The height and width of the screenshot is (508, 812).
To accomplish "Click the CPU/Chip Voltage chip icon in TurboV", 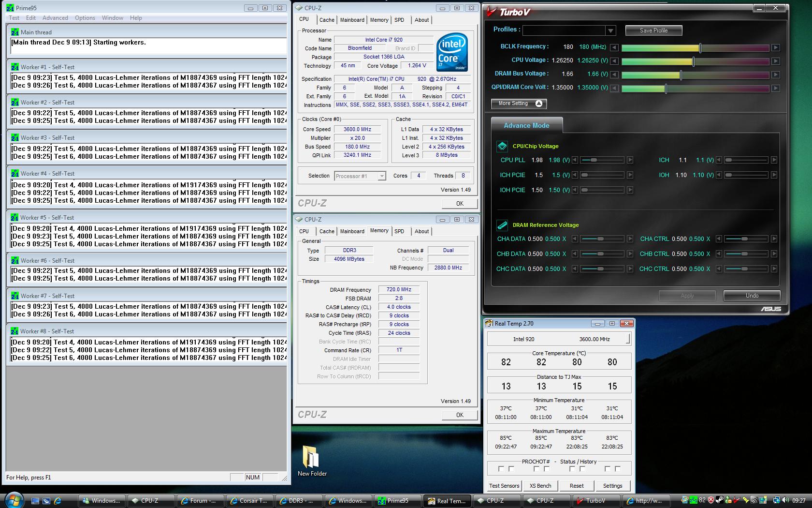I will point(502,146).
